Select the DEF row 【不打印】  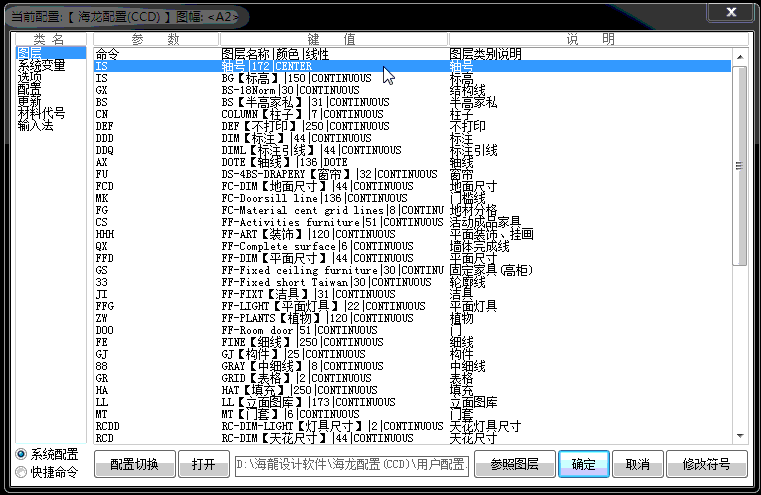pyautogui.click(x=413, y=126)
